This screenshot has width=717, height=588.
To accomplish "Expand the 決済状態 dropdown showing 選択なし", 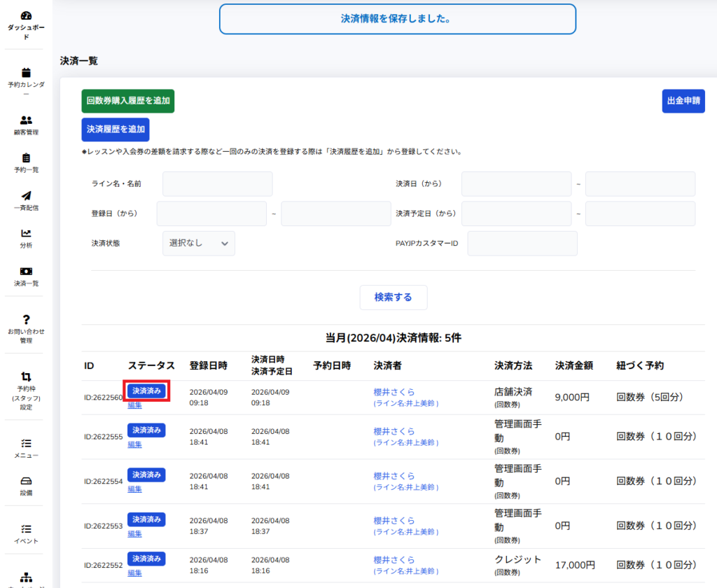I will pos(199,243).
